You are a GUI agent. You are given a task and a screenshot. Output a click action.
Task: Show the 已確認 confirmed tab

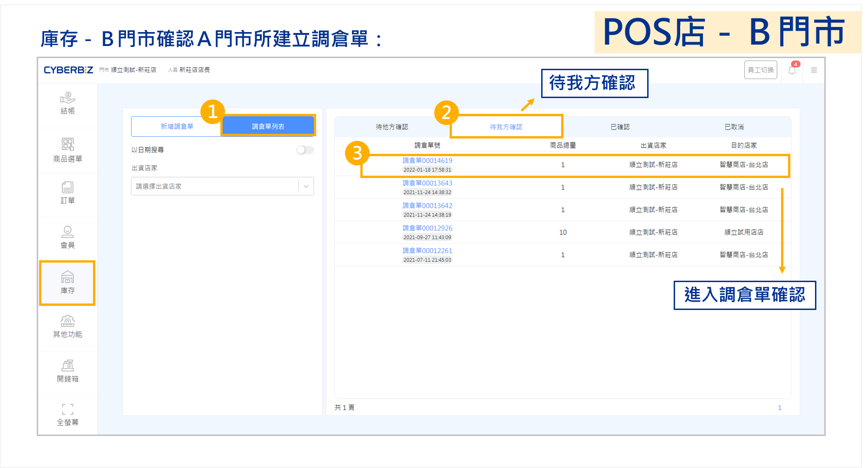point(620,127)
